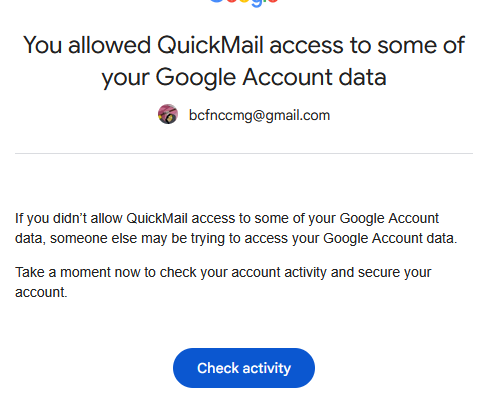The height and width of the screenshot is (411, 483).
Task: Click the word "You" starting the heading
Action: (x=43, y=45)
